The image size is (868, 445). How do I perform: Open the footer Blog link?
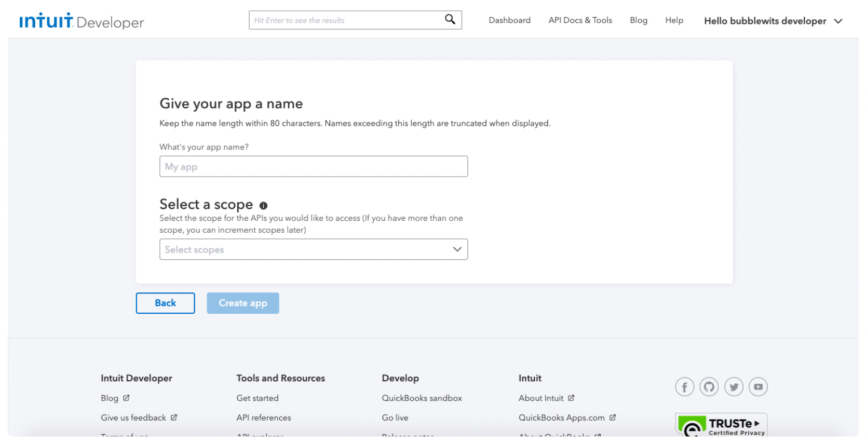(109, 398)
